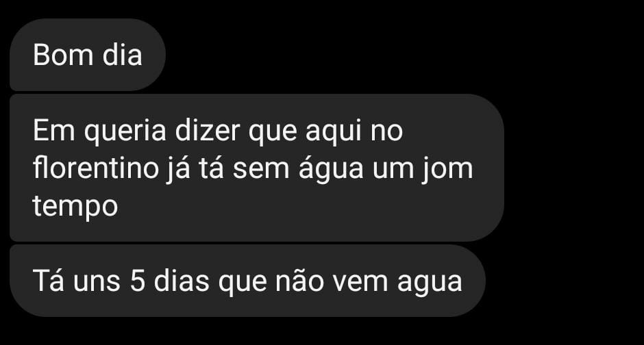Click the word "tempo" in second bubble
This screenshot has width=644, height=345.
coord(75,206)
